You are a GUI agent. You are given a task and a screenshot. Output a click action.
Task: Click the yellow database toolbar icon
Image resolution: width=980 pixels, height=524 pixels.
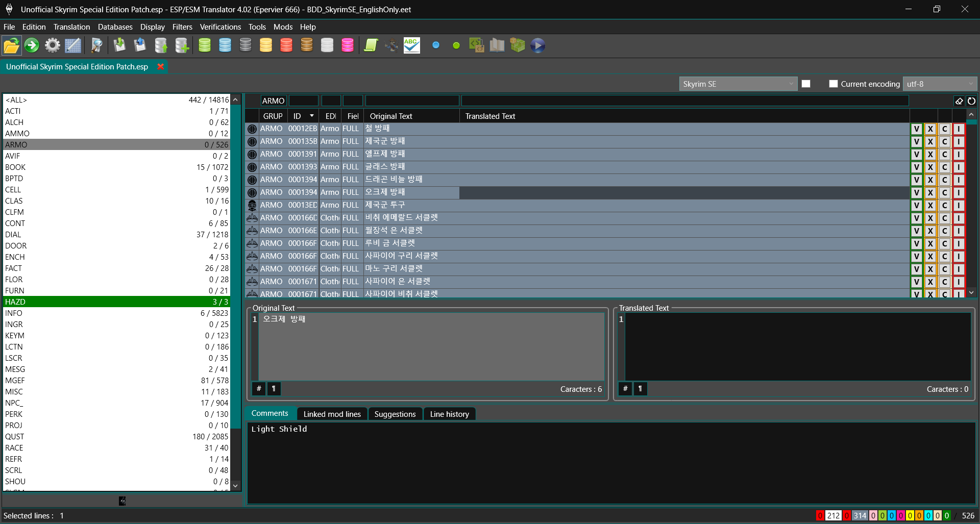(266, 45)
